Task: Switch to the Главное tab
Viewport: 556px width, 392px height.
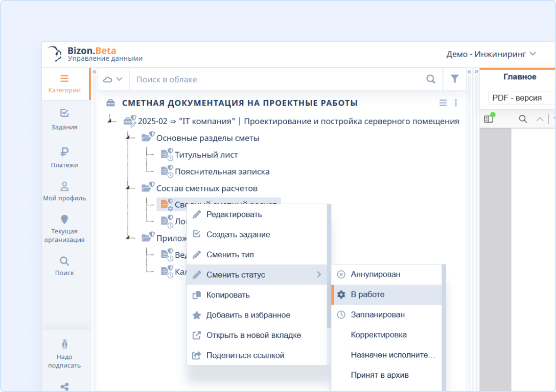Action: point(519,77)
